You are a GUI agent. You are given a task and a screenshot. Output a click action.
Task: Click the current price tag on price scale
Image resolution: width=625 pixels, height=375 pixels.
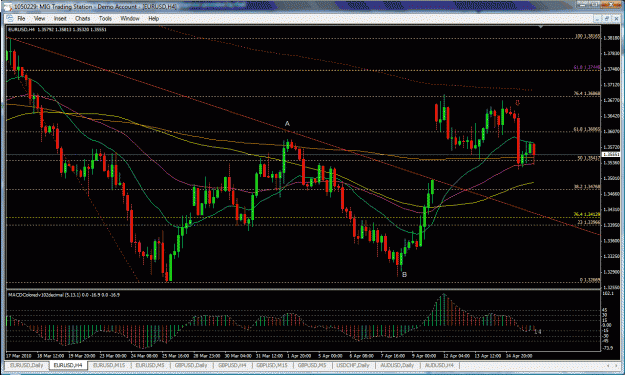[611, 154]
